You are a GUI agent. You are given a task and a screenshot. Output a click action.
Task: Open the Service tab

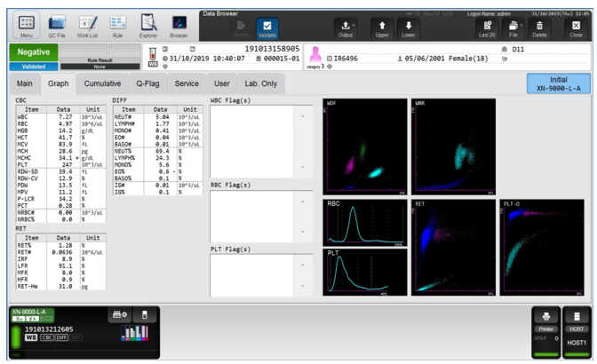187,83
